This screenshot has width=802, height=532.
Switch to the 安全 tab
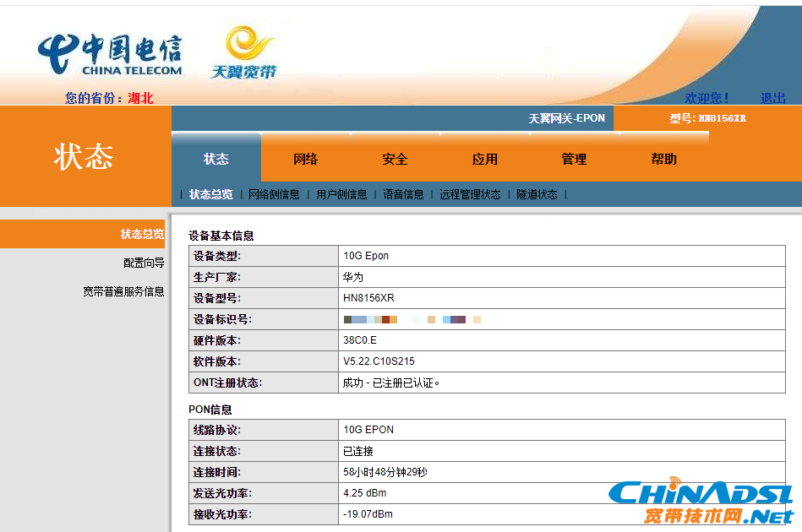(x=395, y=159)
